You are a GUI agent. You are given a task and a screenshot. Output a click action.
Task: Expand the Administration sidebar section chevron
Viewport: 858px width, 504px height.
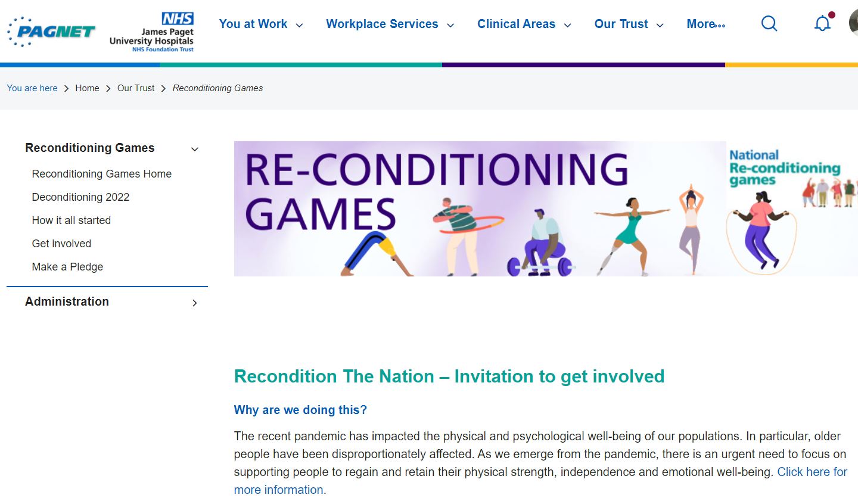(x=194, y=303)
